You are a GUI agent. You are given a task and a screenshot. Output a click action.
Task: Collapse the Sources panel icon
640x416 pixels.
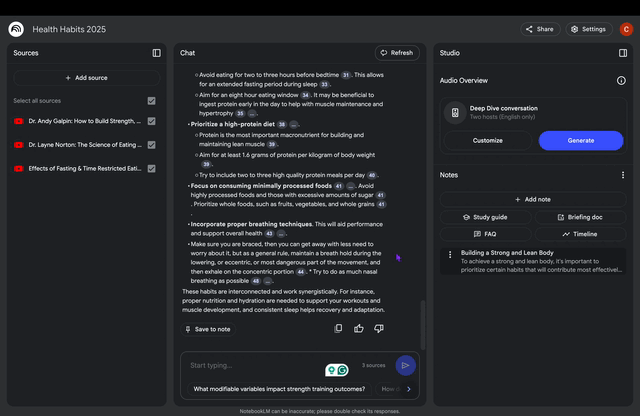(156, 53)
